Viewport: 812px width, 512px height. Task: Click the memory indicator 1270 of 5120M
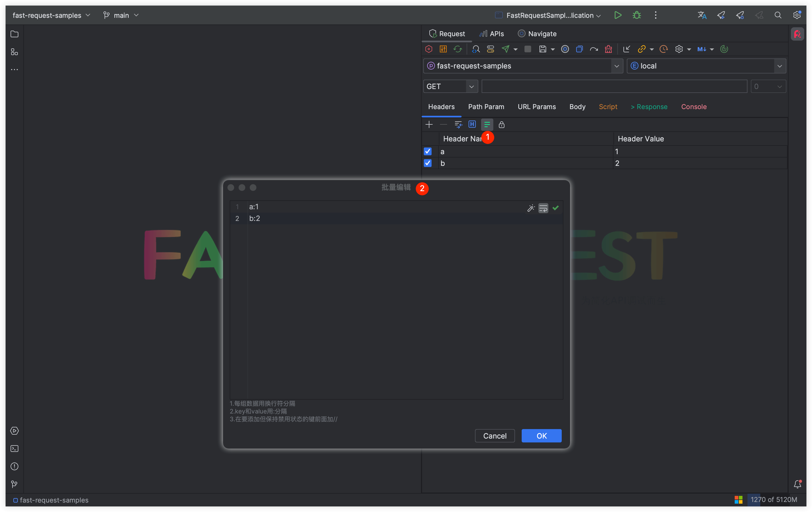(x=774, y=499)
